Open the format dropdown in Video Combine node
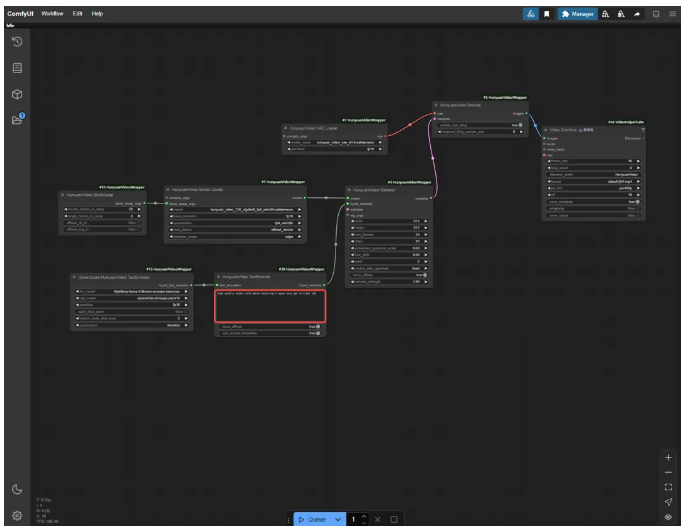The width and height of the screenshot is (683, 526). (x=598, y=180)
